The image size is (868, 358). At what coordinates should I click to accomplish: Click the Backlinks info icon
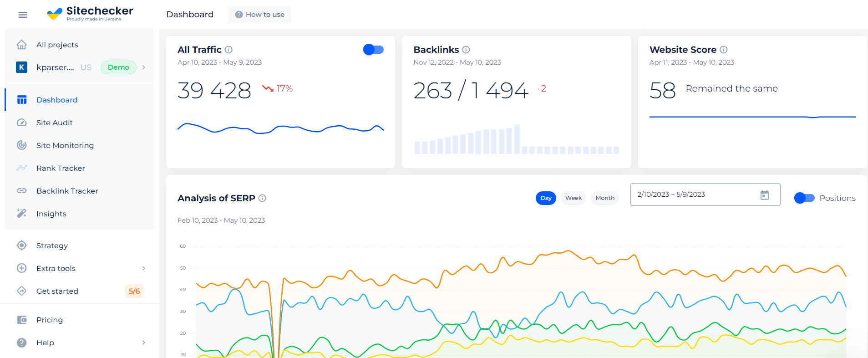click(x=466, y=50)
